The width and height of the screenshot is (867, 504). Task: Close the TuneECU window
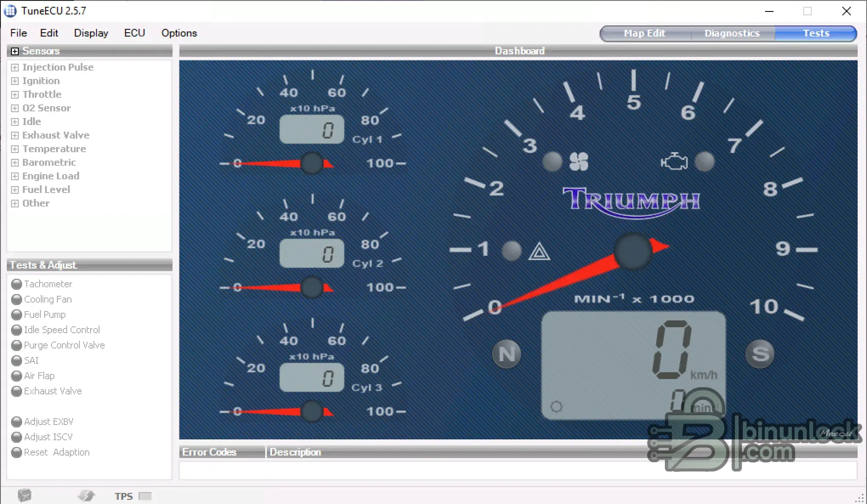(x=847, y=11)
